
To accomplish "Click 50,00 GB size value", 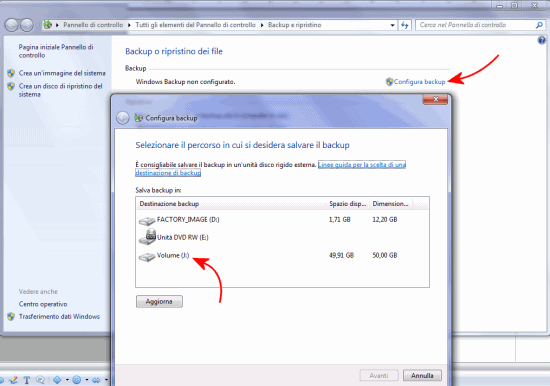I will [385, 255].
